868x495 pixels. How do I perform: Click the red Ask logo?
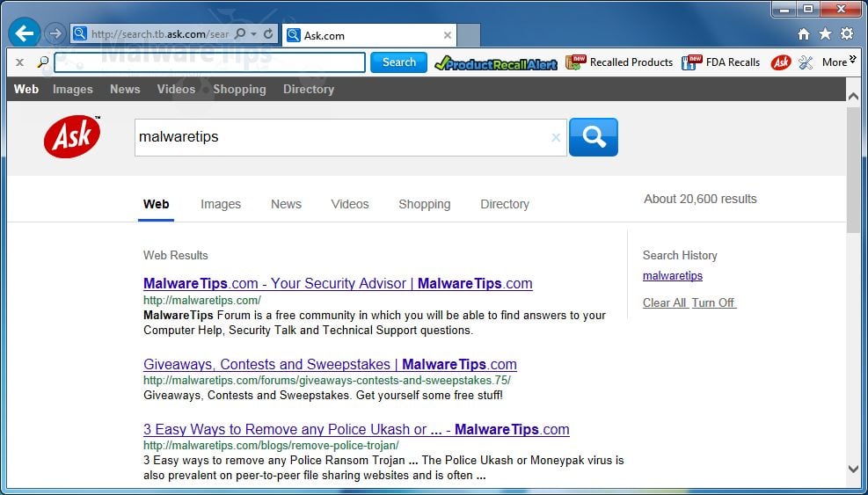72,137
